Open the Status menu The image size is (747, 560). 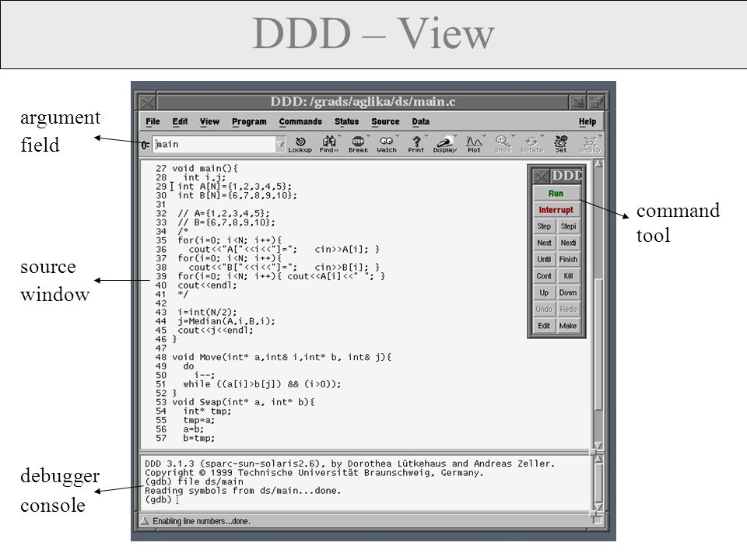pyautogui.click(x=346, y=121)
